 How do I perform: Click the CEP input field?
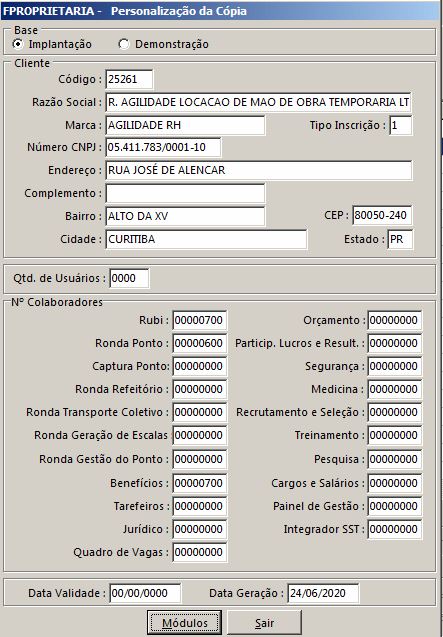click(382, 215)
